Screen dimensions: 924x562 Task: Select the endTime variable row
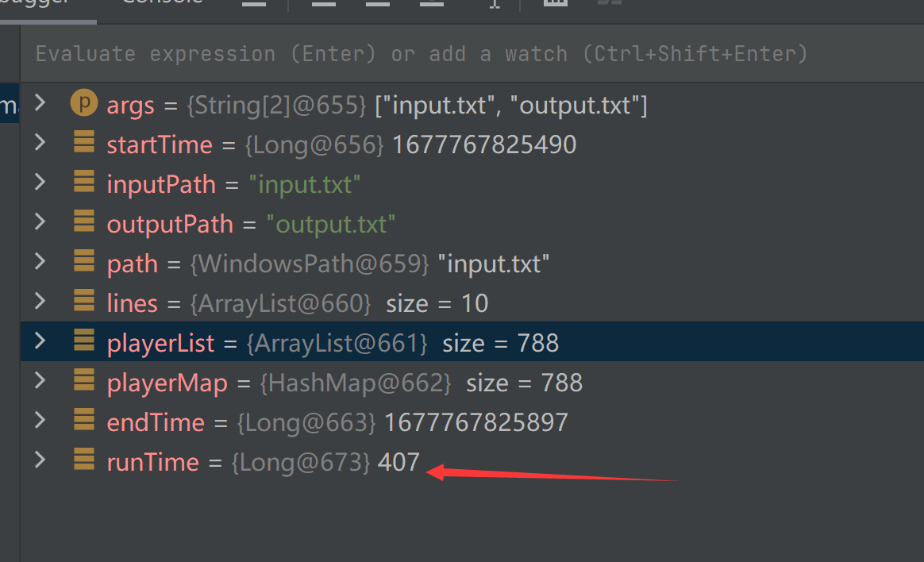tap(337, 422)
